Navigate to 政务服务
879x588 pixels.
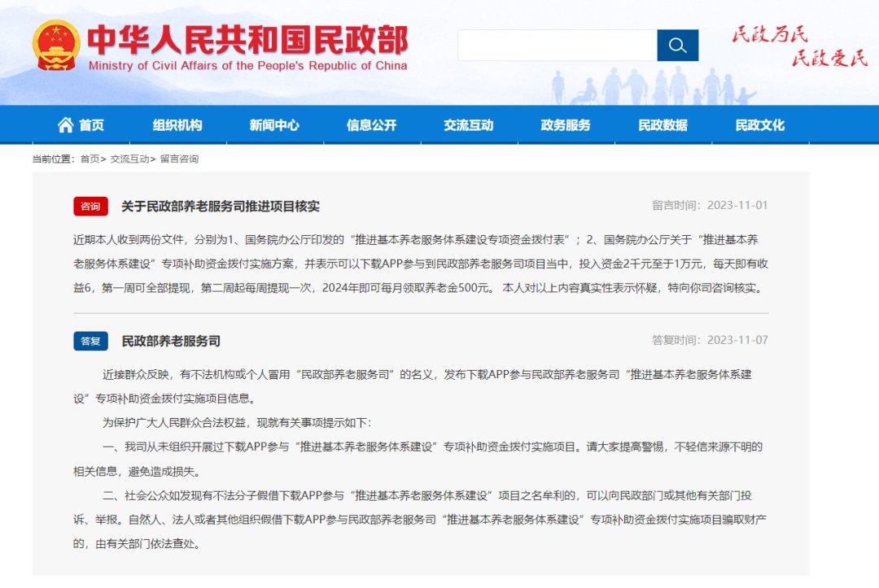566,125
